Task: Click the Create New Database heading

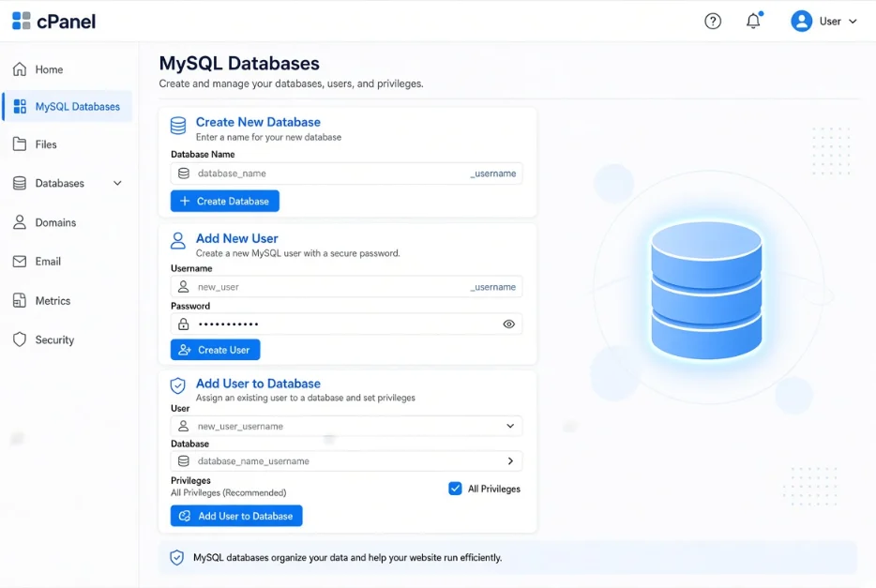Action: click(258, 122)
